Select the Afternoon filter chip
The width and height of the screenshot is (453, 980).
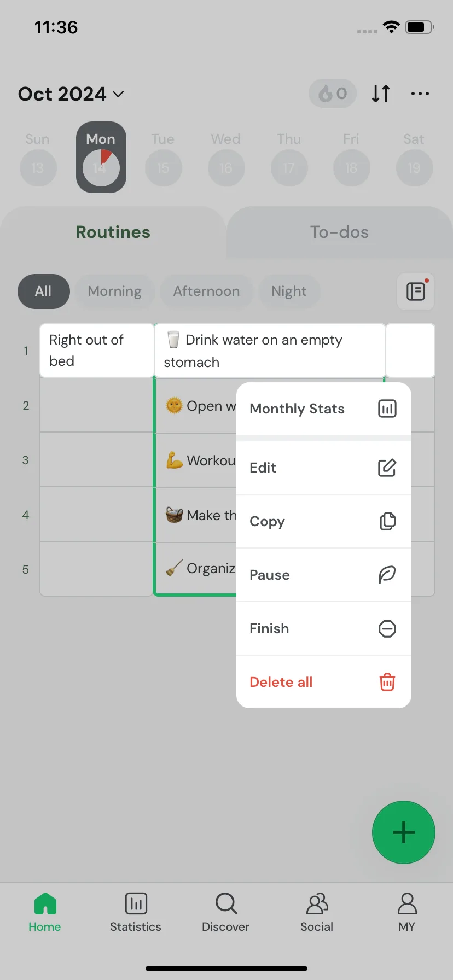click(x=206, y=291)
